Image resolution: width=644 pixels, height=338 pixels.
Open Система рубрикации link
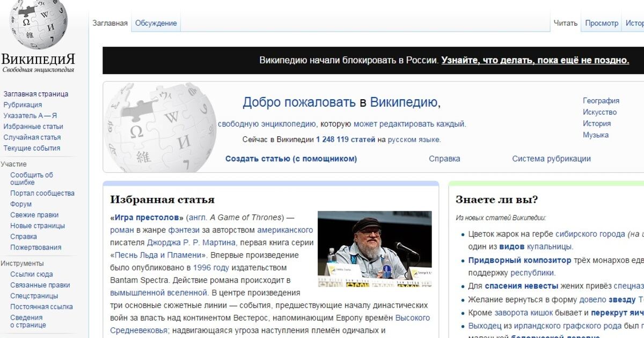551,159
